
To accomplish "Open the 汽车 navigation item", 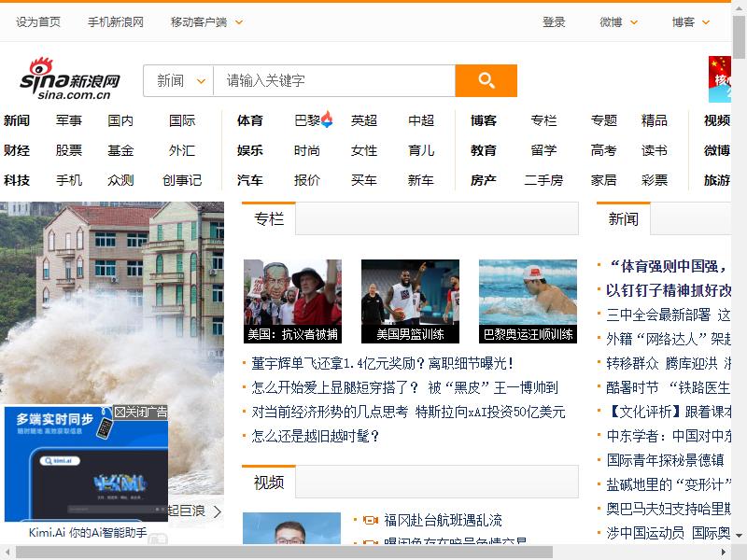I will coord(250,180).
